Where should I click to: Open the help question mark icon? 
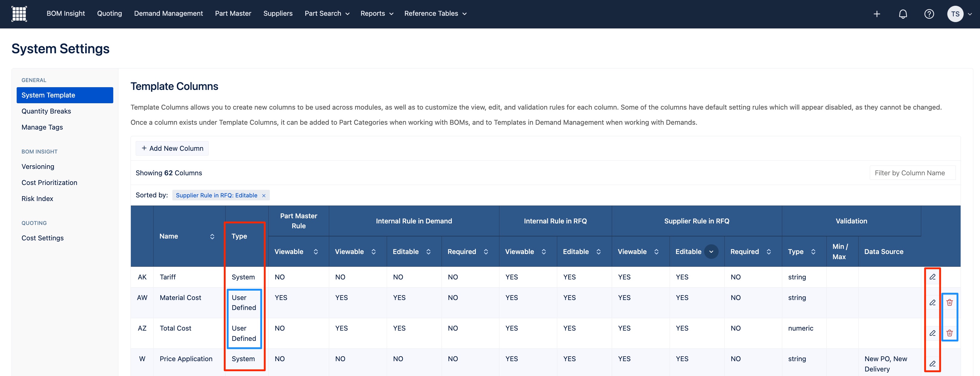pyautogui.click(x=929, y=14)
